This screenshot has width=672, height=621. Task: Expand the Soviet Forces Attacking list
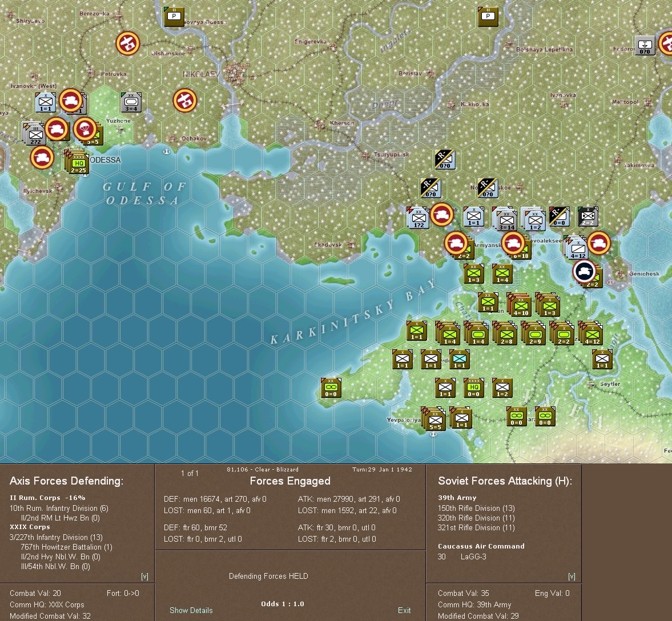pyautogui.click(x=572, y=576)
